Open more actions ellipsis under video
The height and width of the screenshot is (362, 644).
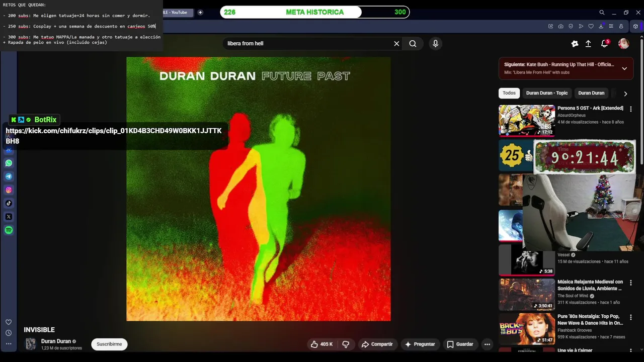(487, 344)
